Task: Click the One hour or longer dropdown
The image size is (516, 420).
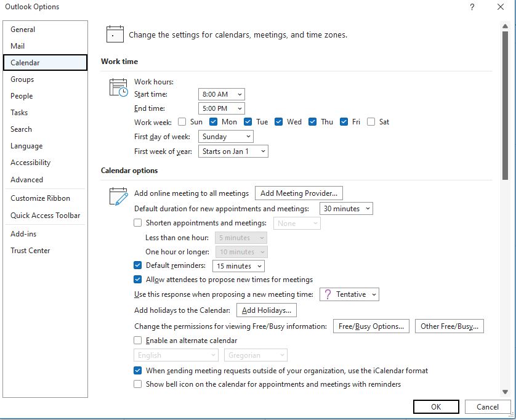Action: point(241,252)
